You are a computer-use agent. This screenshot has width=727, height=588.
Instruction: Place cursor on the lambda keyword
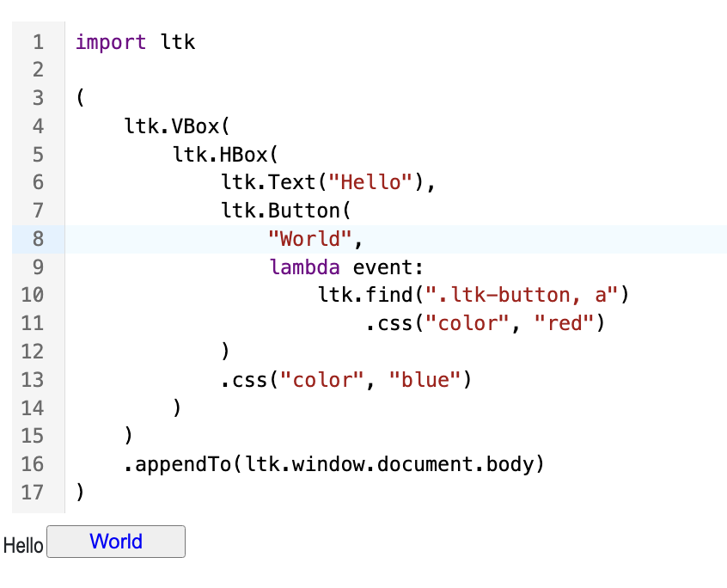pyautogui.click(x=305, y=267)
